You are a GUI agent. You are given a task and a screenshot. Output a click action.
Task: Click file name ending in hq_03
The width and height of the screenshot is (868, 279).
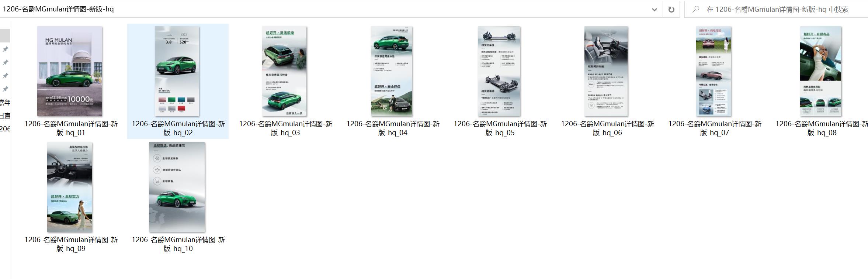point(285,128)
